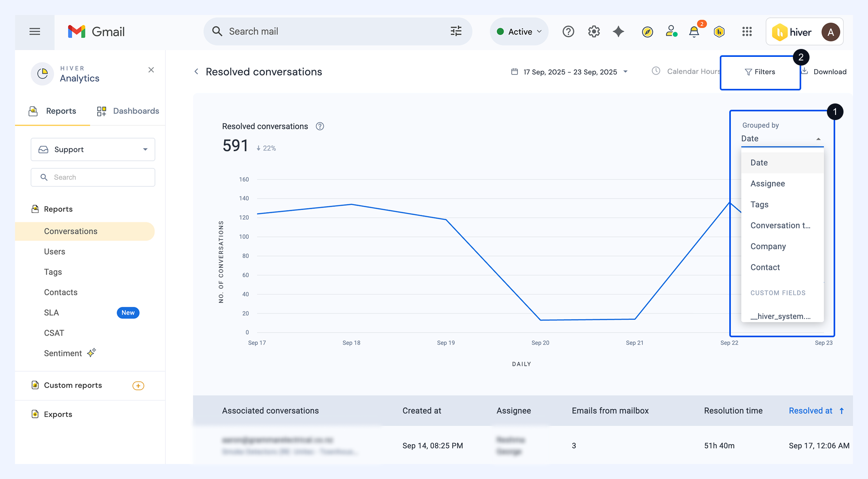Add a new custom report
This screenshot has width=868, height=479.
[x=138, y=386]
